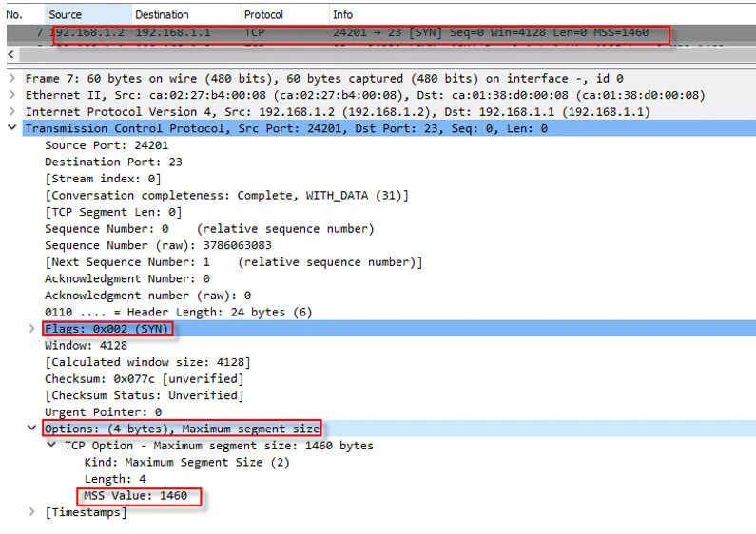The image size is (756, 534).
Task: Expand the Ethernet II section arrow
Action: point(10,95)
